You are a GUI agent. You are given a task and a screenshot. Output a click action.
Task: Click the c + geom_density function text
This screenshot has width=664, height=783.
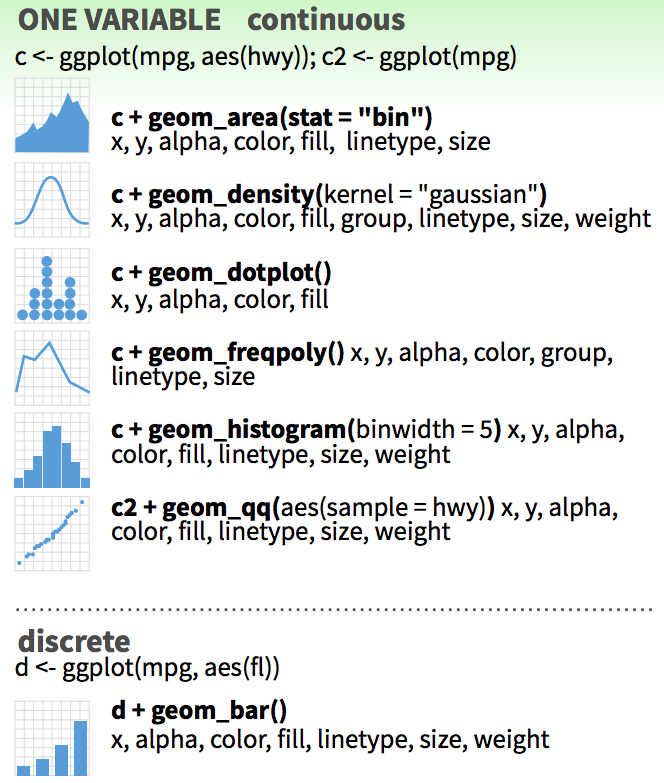(330, 193)
